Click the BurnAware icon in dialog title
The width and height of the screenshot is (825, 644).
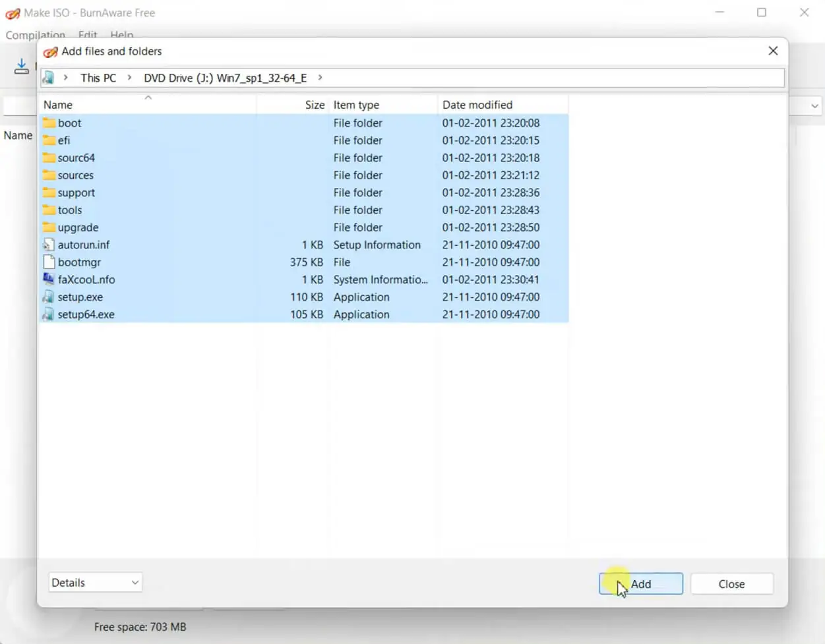click(x=50, y=51)
